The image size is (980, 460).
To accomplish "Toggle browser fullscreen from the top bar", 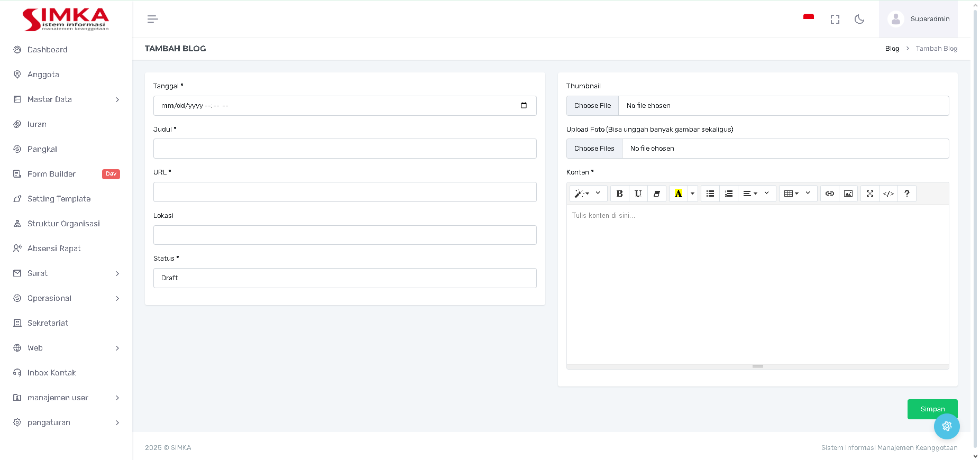I will tap(835, 19).
